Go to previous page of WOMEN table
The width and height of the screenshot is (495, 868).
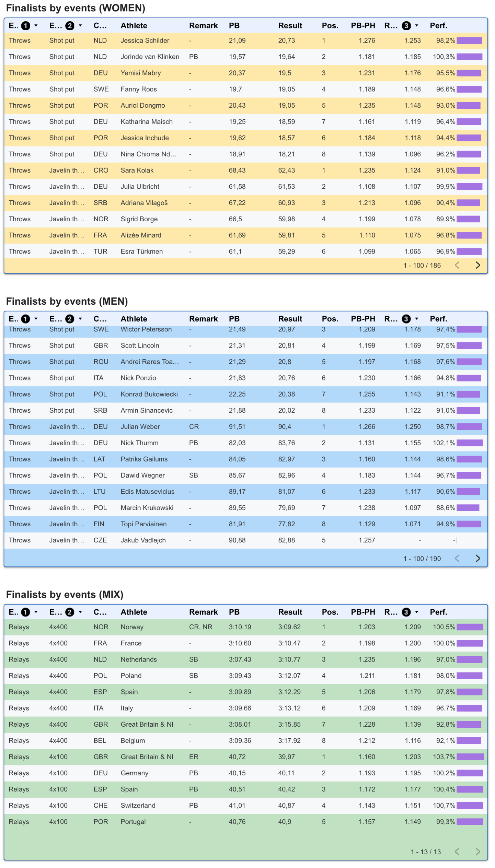457,265
